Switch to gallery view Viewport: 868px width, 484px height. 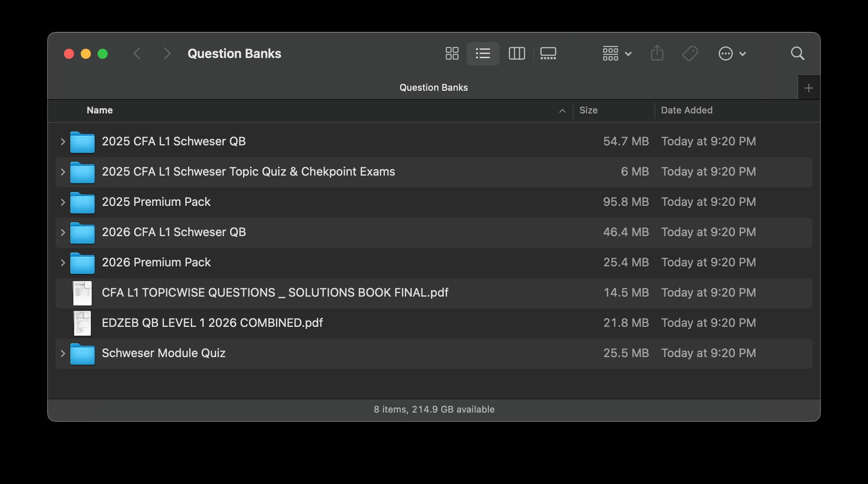point(548,53)
